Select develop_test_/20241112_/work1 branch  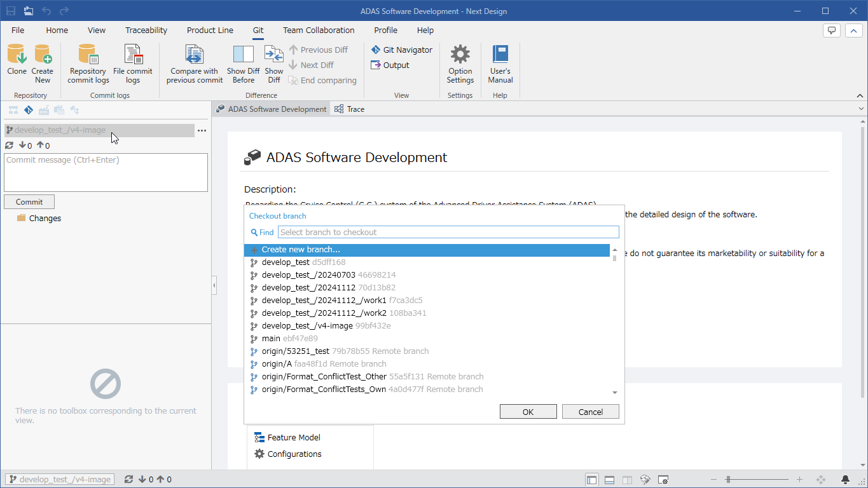[x=427, y=301]
